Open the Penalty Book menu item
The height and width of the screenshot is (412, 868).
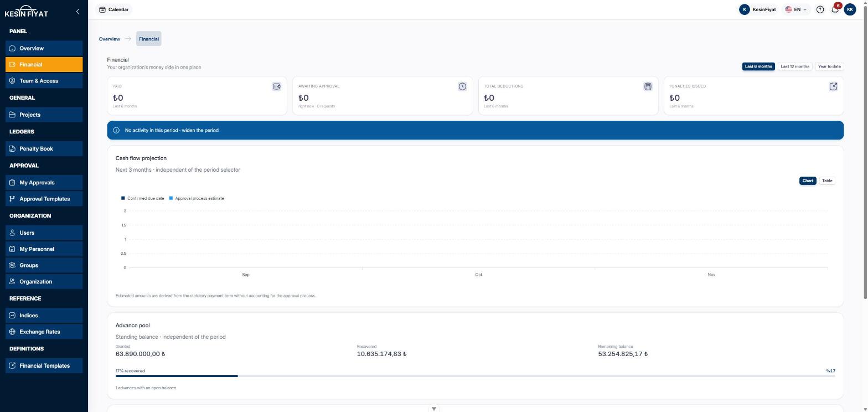click(x=44, y=148)
